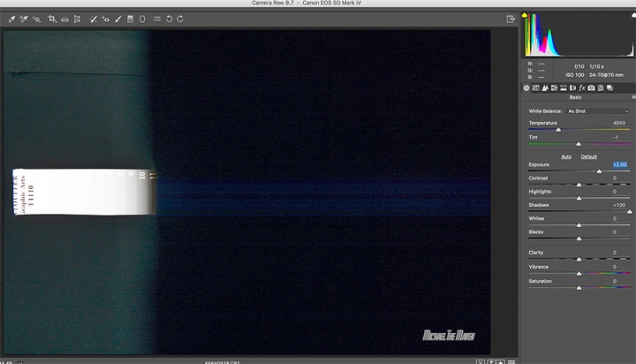Select the Transform tool

pos(77,19)
